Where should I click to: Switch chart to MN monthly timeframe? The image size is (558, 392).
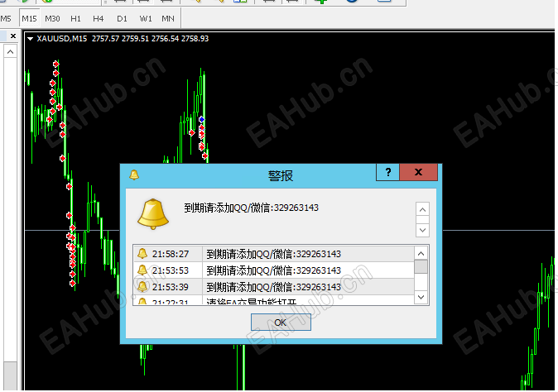[168, 18]
